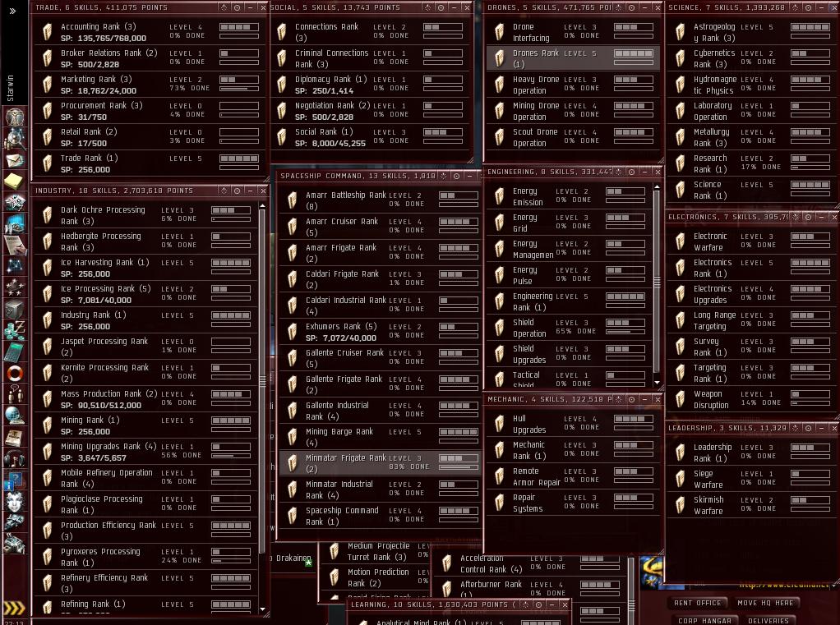The width and height of the screenshot is (840, 625).
Task: Select the Hydromagnetic Physics skill
Action: click(x=751, y=85)
